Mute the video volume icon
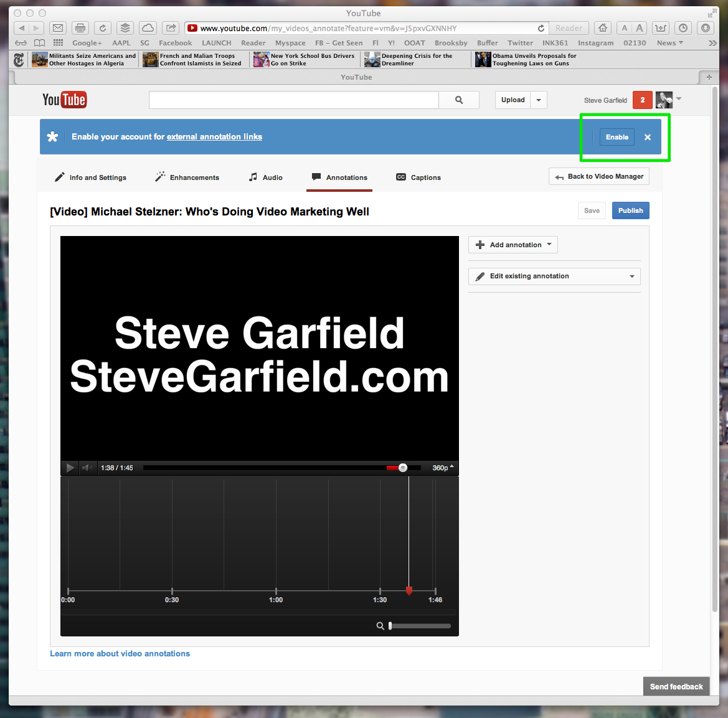The width and height of the screenshot is (728, 718). tap(87, 468)
